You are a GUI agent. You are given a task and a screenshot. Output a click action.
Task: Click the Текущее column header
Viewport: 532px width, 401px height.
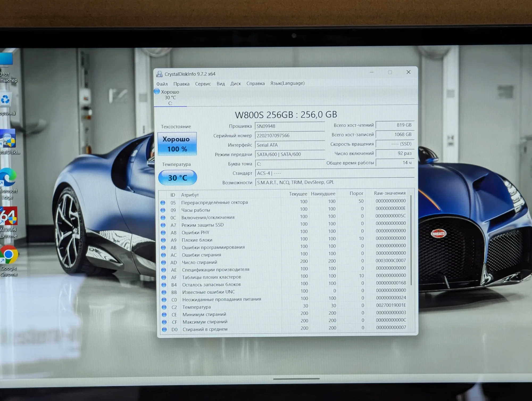(298, 194)
